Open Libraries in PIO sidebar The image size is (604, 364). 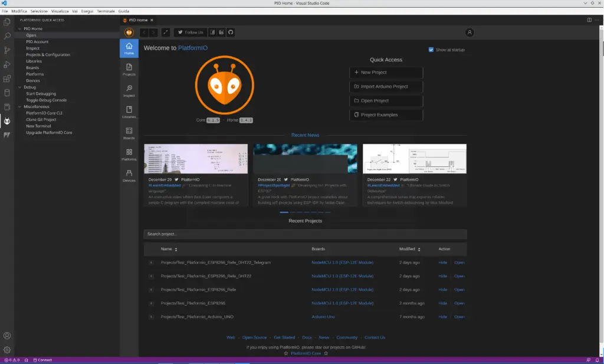tap(129, 112)
